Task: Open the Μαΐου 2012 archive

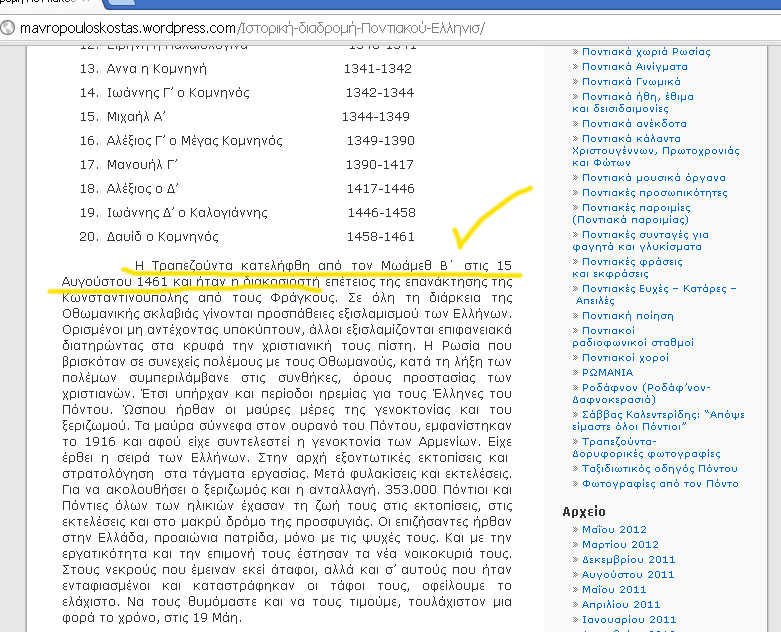Action: (614, 530)
